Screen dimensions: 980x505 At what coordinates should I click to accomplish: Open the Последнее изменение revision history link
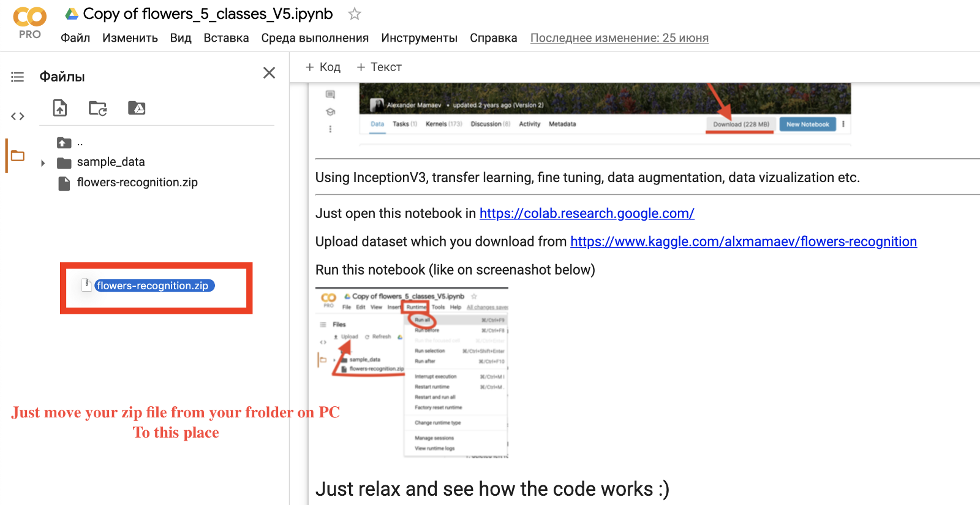click(x=619, y=38)
